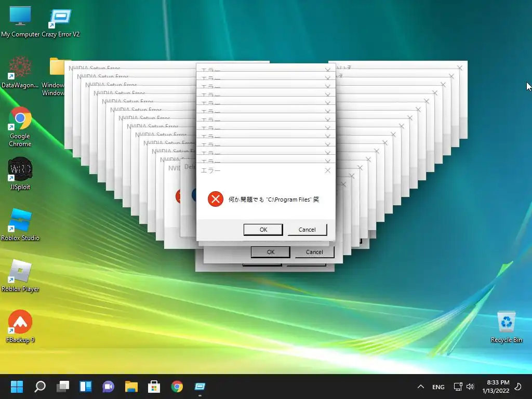Open the clock showing 8:33 PM
Image resolution: width=532 pixels, height=399 pixels.
pyautogui.click(x=496, y=387)
